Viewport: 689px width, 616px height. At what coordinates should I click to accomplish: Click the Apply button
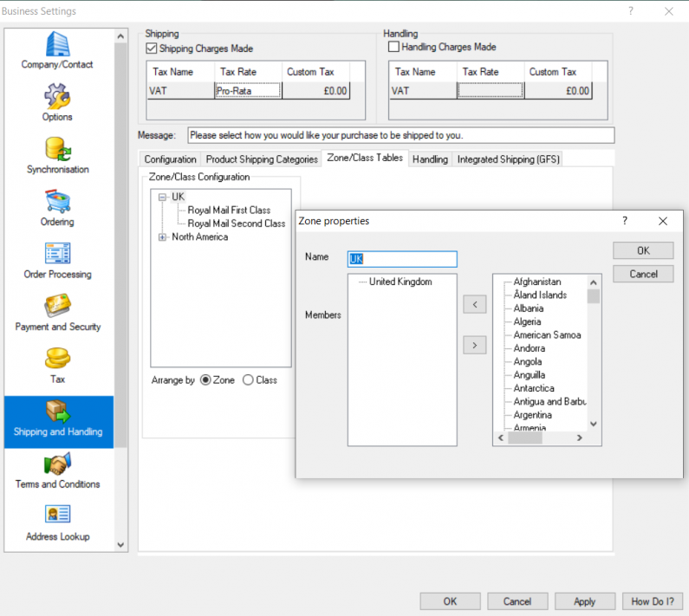584,601
